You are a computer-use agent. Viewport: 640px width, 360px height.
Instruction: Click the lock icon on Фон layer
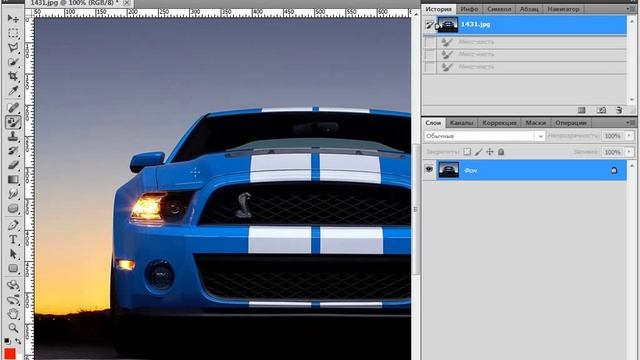614,171
